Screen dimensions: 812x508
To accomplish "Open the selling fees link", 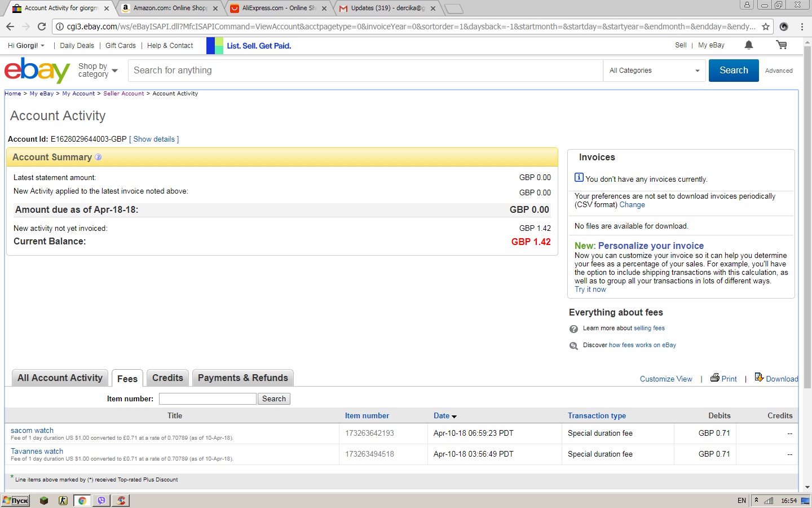I will click(649, 328).
